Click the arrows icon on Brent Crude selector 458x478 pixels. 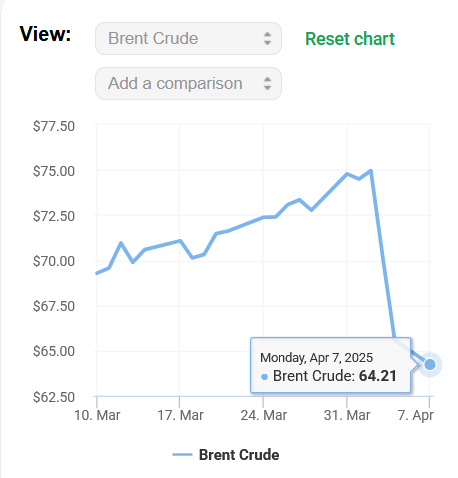tap(267, 39)
